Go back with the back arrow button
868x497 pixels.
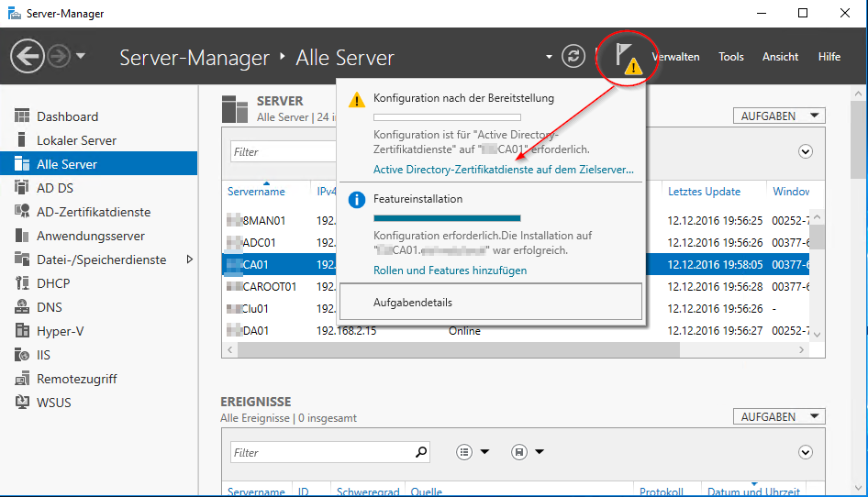[x=28, y=57]
